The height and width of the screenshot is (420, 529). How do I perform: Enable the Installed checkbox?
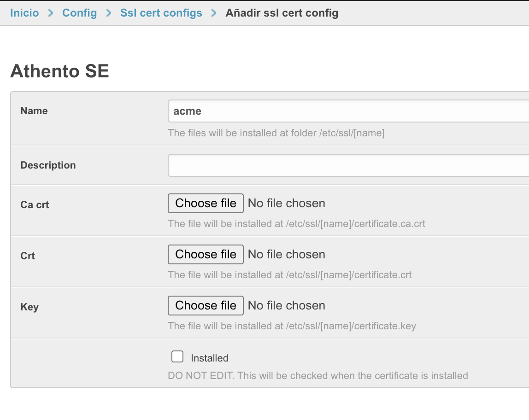pos(177,357)
